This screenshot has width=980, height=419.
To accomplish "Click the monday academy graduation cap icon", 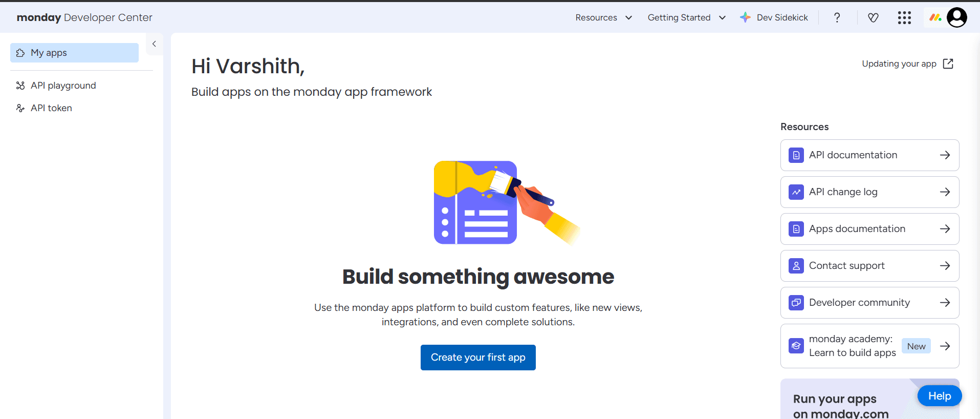I will [796, 346].
